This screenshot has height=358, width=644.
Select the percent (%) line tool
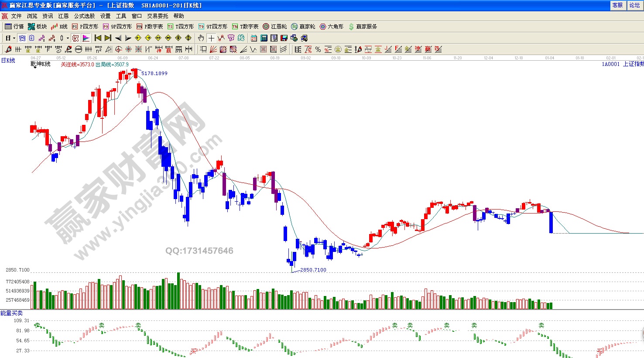coord(318,49)
